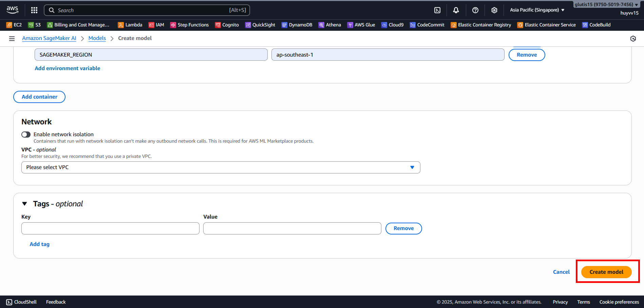
Task: Click the Add environment variable link
Action: [68, 68]
